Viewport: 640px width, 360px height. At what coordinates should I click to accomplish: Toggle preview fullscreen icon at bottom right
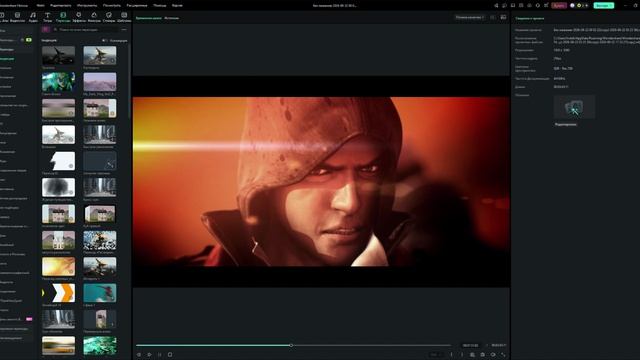coord(503,355)
